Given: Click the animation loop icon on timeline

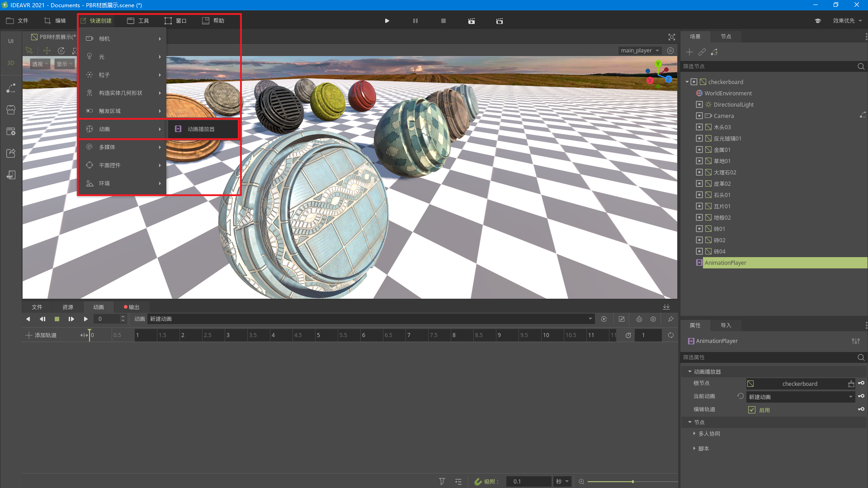Looking at the screenshot, I should point(670,335).
